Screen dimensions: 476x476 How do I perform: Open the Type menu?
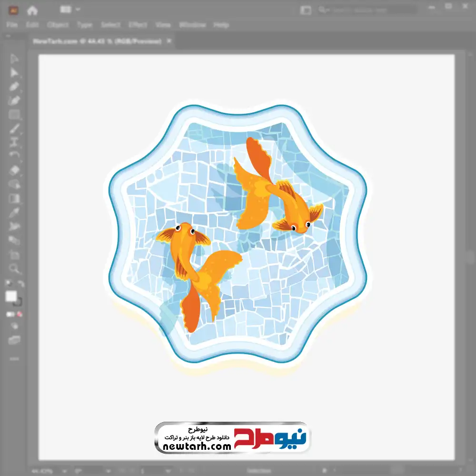85,25
